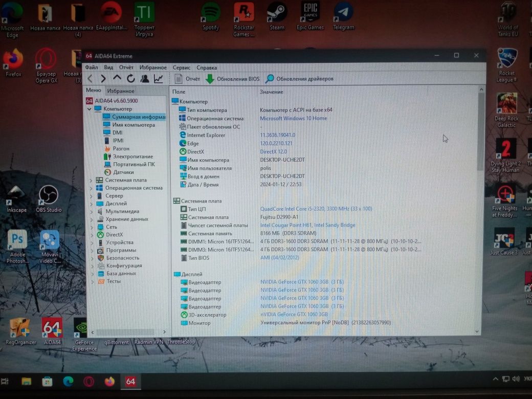
Task: Expand the Сервер tree node
Action: (91, 196)
